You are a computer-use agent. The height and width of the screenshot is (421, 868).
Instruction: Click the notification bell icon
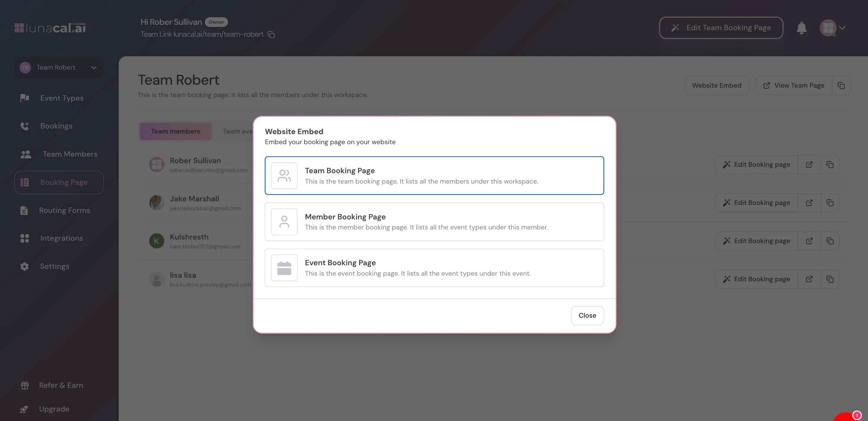click(x=801, y=28)
